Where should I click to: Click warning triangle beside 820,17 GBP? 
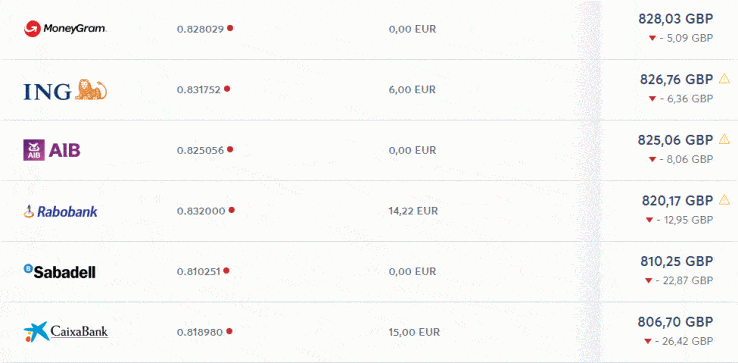tap(724, 200)
